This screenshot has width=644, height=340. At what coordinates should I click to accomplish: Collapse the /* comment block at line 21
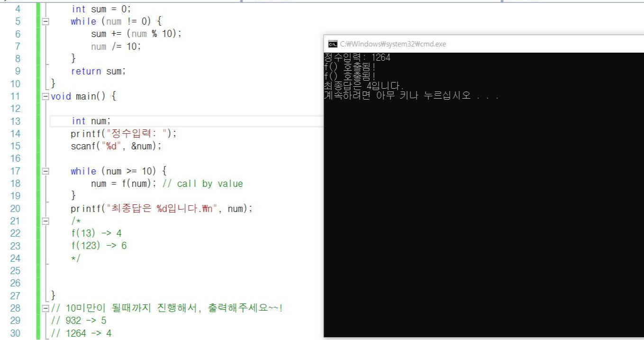point(45,221)
